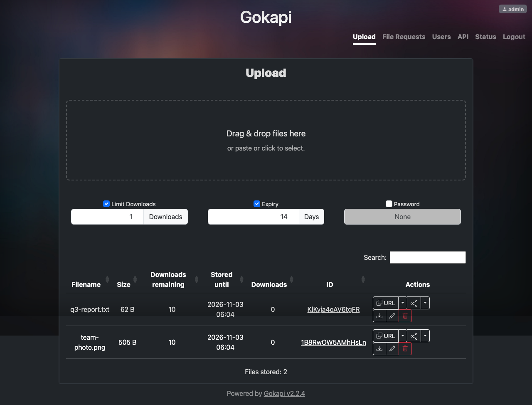Screen dimensions: 532x405
Task: Download the q3-report.txt file
Action: click(379, 316)
